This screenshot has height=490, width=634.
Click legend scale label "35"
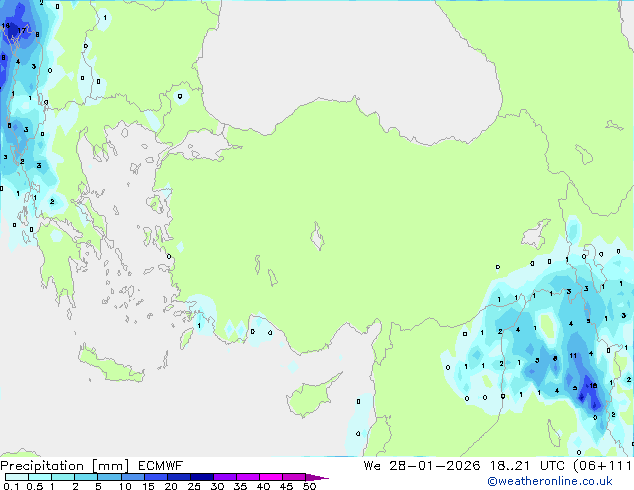[x=240, y=486]
